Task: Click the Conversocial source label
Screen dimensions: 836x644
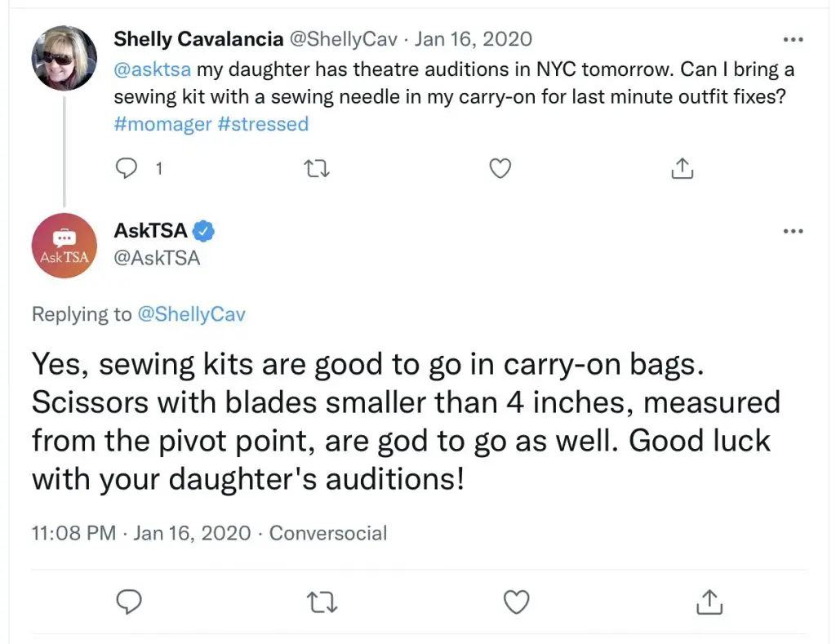Action: coord(328,533)
